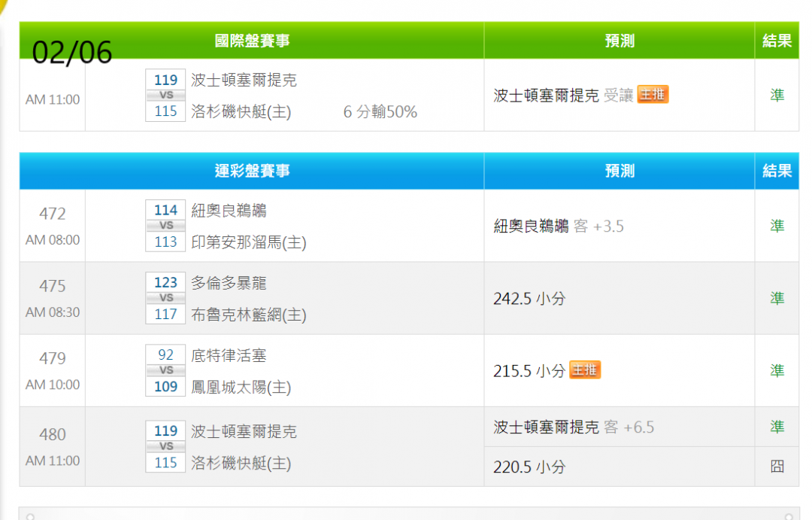The image size is (812, 520).
Task: Click the score 113
Action: (165, 242)
